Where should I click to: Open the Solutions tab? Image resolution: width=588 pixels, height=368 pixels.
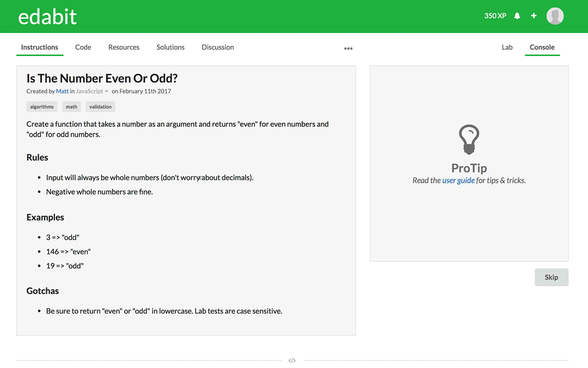pos(170,47)
